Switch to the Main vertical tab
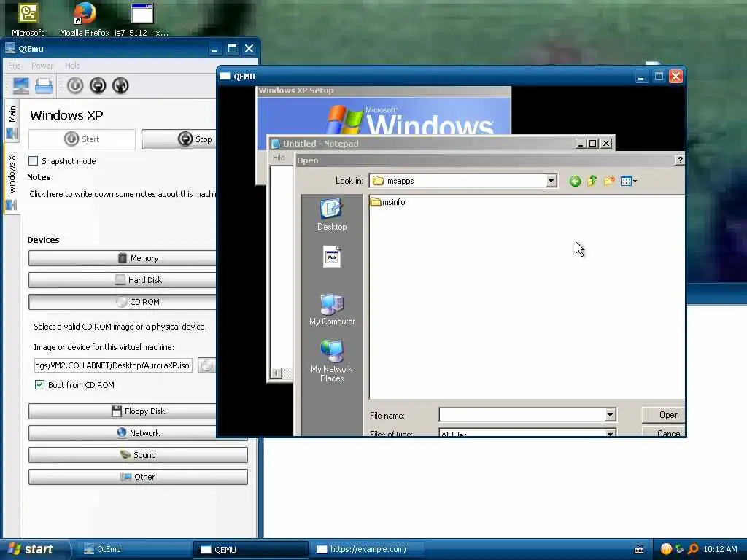This screenshot has width=747, height=560. coord(12,122)
